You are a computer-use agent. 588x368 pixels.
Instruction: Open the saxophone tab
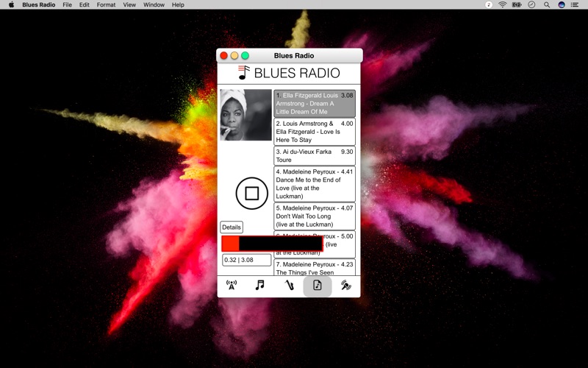289,285
